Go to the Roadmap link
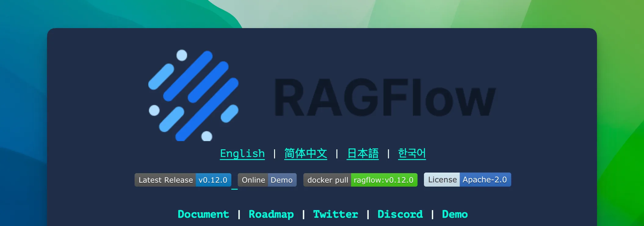Viewport: 644px width, 226px height. (x=271, y=214)
